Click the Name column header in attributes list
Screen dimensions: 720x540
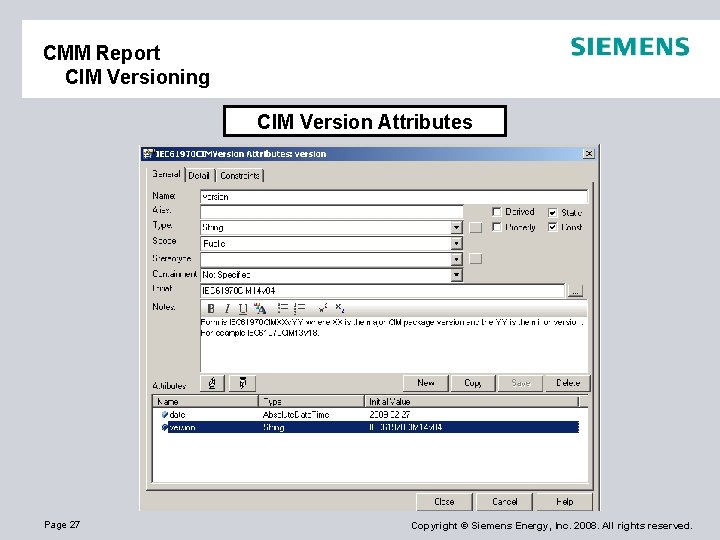pos(206,402)
